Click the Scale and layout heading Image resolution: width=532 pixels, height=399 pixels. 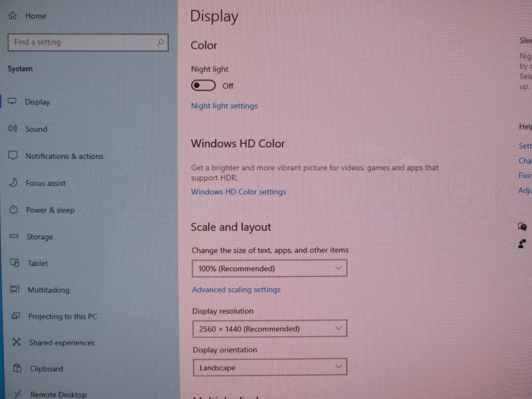pos(231,227)
